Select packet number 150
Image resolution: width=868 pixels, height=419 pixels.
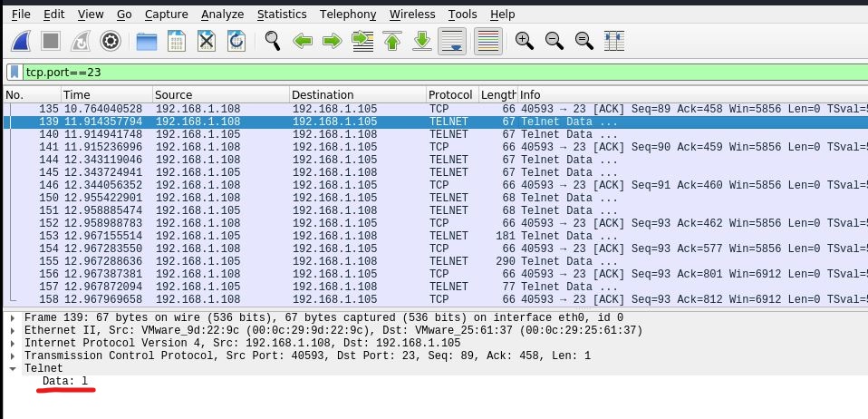click(x=435, y=198)
